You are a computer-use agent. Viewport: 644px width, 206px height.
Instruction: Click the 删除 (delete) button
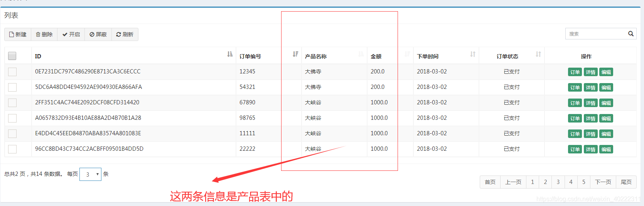[x=44, y=34]
